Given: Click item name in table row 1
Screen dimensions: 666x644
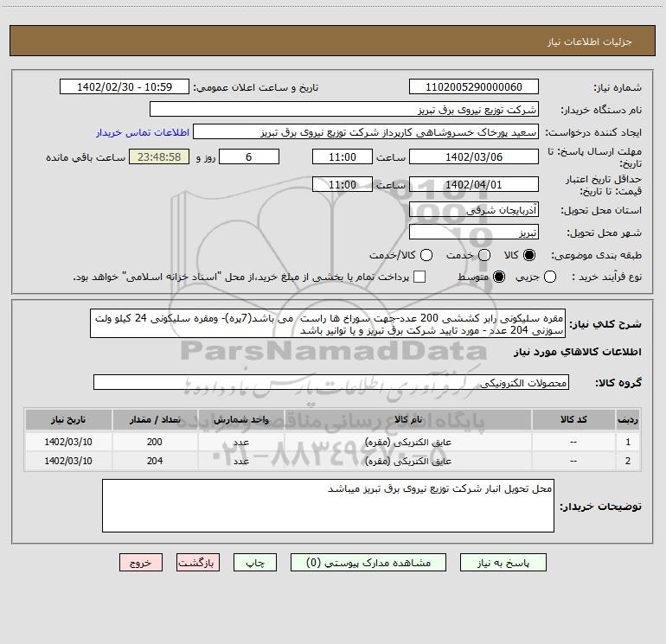Looking at the screenshot, I should [408, 442].
